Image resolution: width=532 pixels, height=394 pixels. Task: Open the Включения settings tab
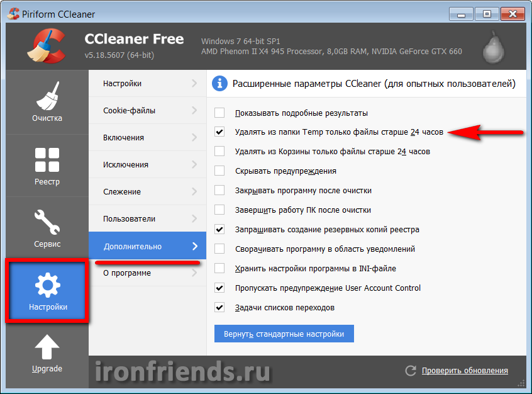click(x=148, y=138)
